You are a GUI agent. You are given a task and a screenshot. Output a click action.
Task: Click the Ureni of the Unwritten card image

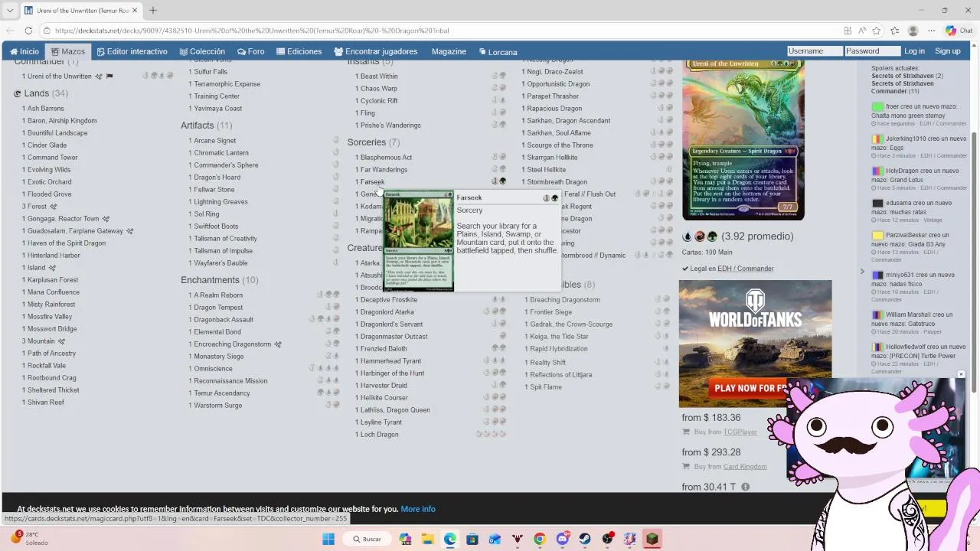pos(743,139)
